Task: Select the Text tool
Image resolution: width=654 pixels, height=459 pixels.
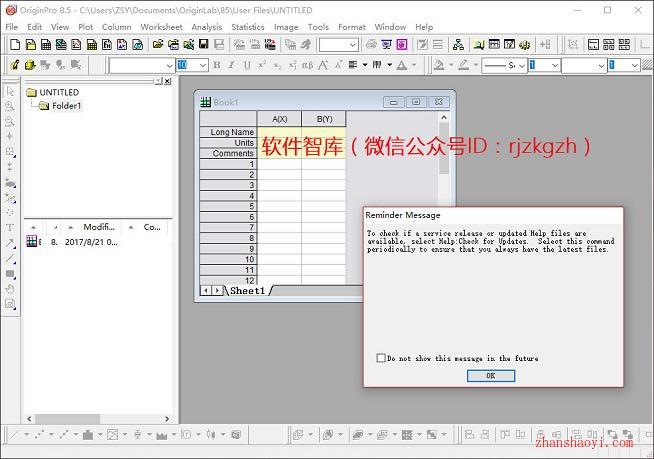Action: [x=10, y=227]
